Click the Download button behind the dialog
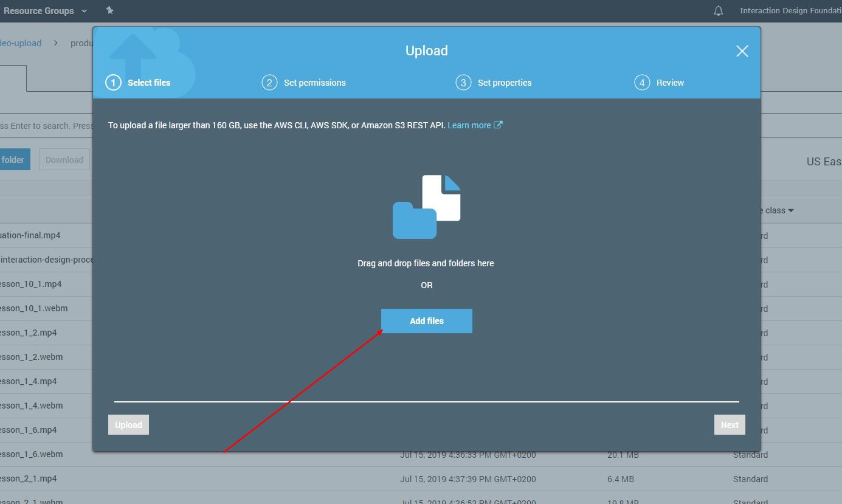Image resolution: width=842 pixels, height=504 pixels. pos(64,160)
